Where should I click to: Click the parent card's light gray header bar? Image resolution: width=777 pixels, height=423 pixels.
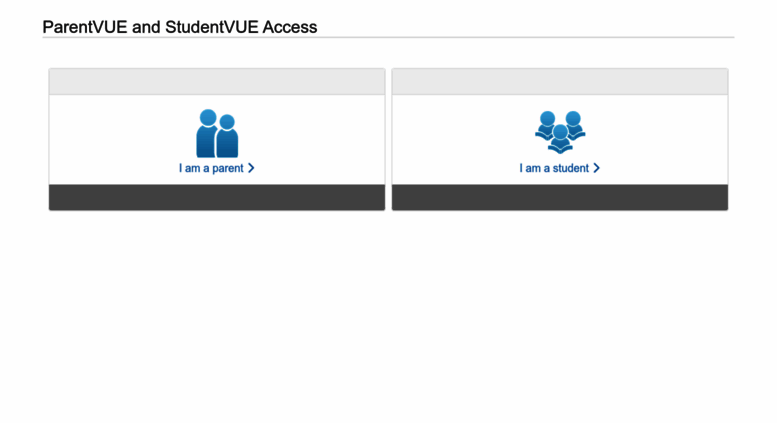(x=217, y=82)
